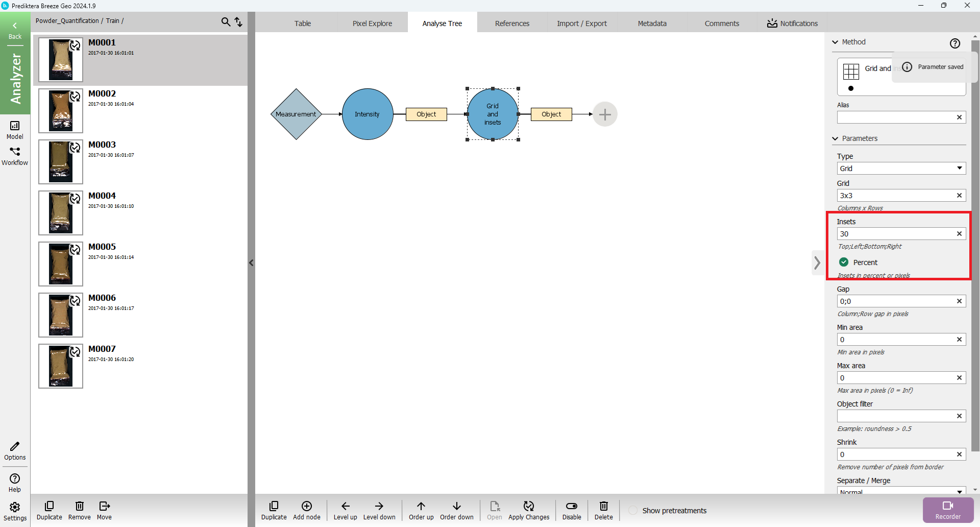Switch to the Pixel Explore tab
The width and height of the screenshot is (980, 527).
coord(372,23)
